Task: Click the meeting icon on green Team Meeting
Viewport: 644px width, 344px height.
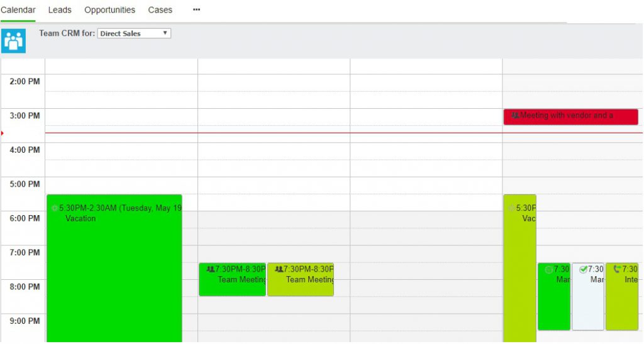Action: coord(210,269)
